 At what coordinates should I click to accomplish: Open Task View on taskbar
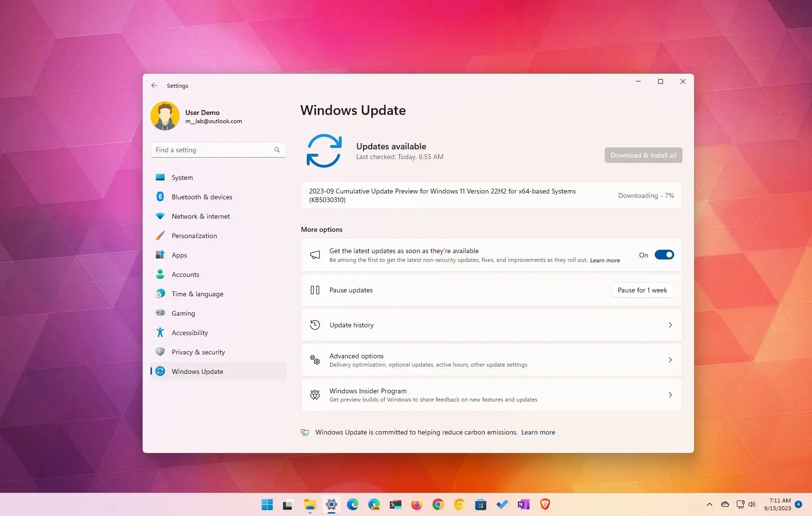tap(288, 505)
